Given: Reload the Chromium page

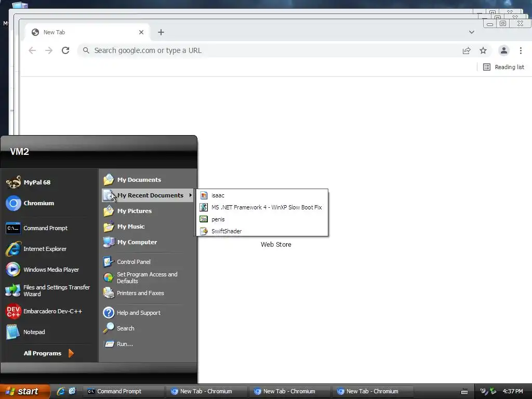Looking at the screenshot, I should click(65, 50).
